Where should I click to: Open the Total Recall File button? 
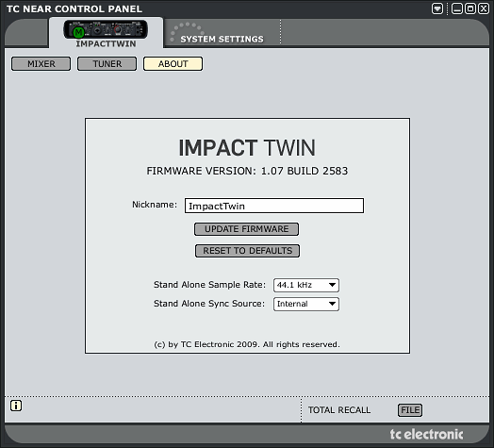coord(410,410)
